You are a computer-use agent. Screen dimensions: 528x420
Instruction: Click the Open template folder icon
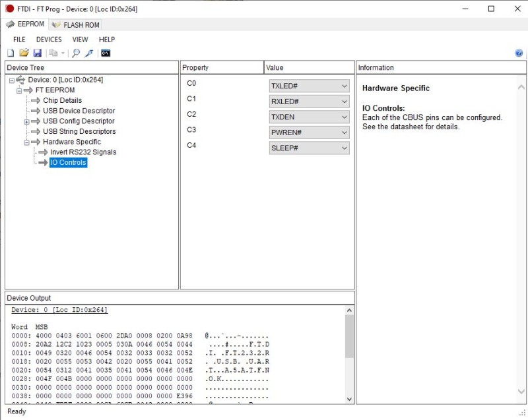tap(24, 53)
